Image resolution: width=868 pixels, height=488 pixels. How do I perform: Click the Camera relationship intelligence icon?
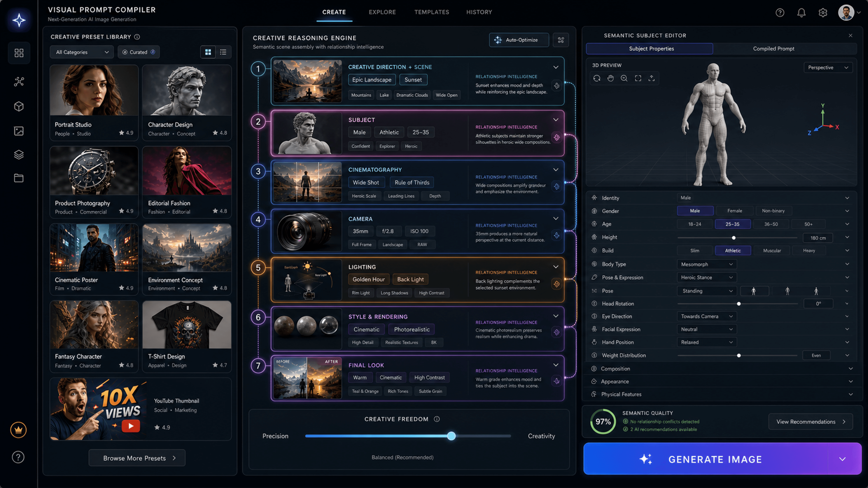coord(557,235)
